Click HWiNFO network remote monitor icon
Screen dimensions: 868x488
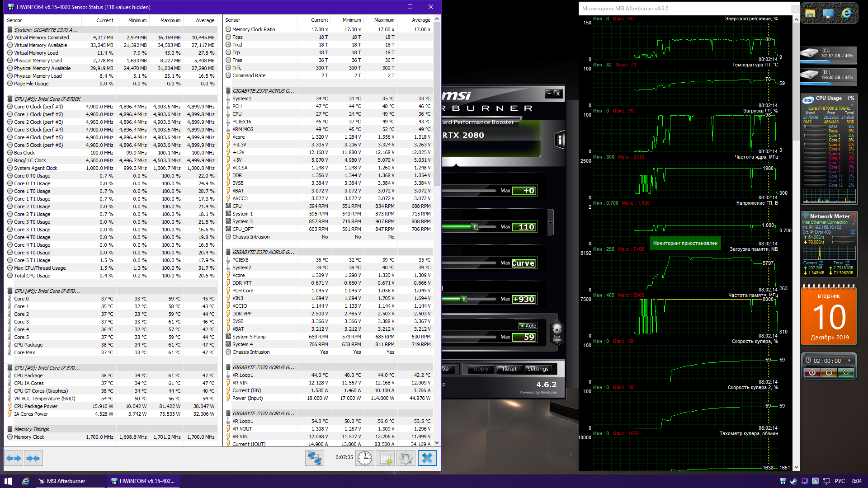coord(314,458)
